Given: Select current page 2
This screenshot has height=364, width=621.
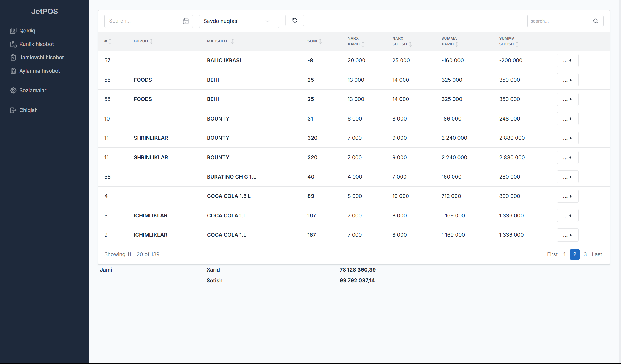Looking at the screenshot, I should tap(575, 254).
